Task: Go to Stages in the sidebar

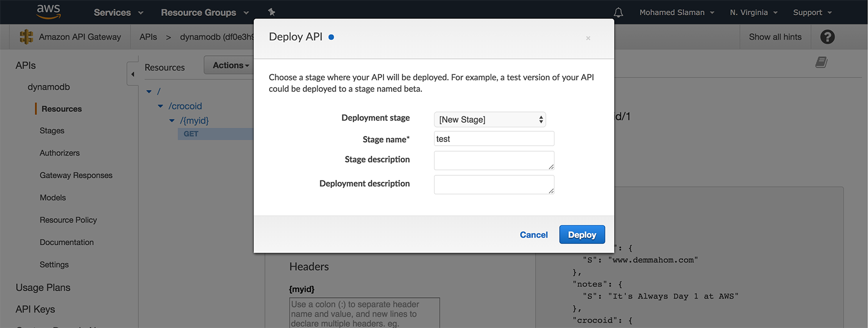Action: click(52, 131)
